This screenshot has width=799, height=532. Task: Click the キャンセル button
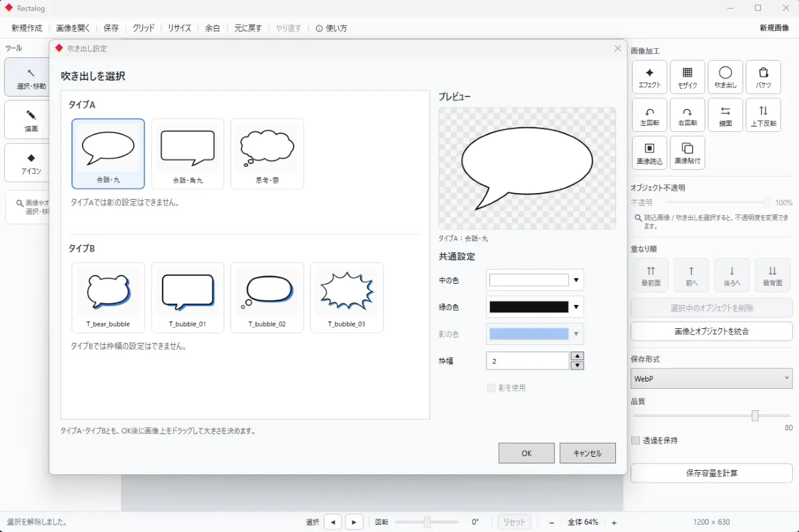(x=588, y=453)
